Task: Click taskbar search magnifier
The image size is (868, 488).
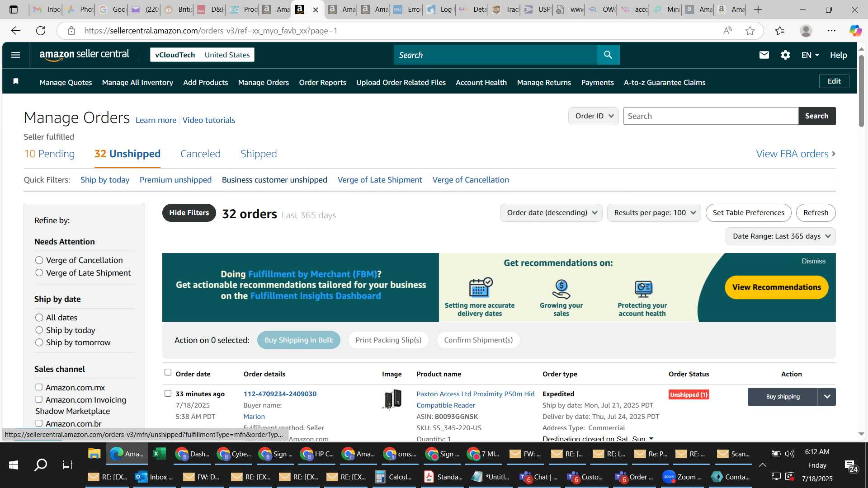Action: [41, 465]
